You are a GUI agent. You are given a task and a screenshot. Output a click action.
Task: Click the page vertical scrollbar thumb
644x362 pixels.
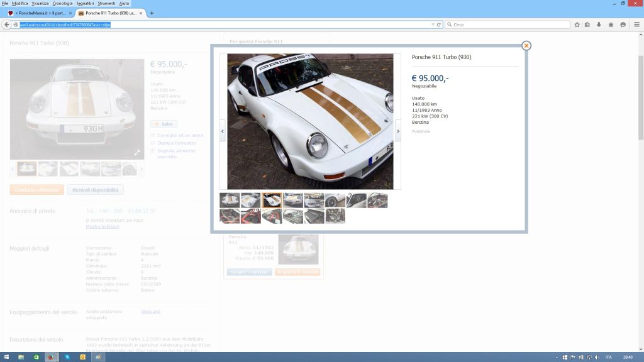[x=641, y=97]
